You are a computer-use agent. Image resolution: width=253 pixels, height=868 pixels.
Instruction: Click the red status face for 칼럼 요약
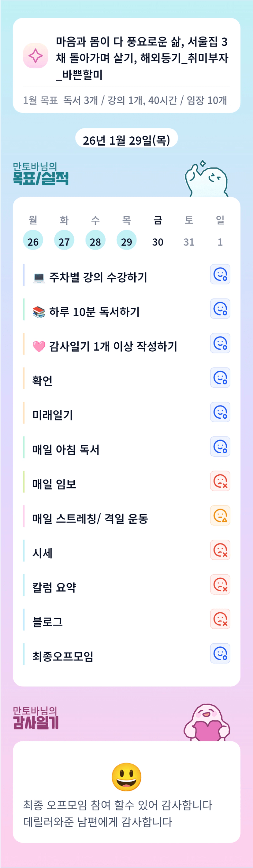[x=220, y=584]
